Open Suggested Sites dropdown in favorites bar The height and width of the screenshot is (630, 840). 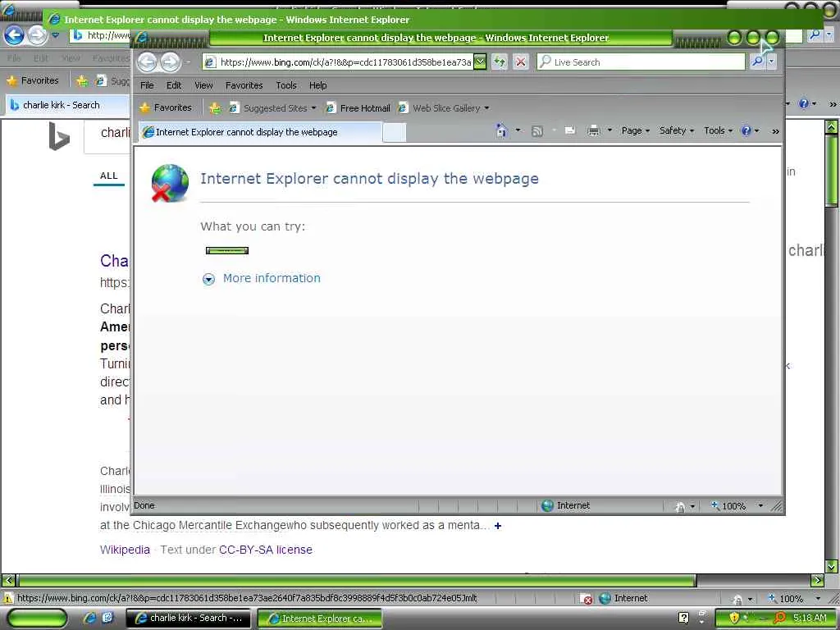coord(272,108)
